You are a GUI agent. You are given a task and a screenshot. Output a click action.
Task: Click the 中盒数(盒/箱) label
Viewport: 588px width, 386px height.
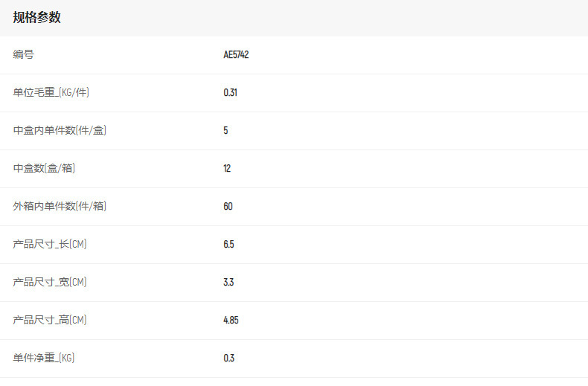[x=44, y=168]
